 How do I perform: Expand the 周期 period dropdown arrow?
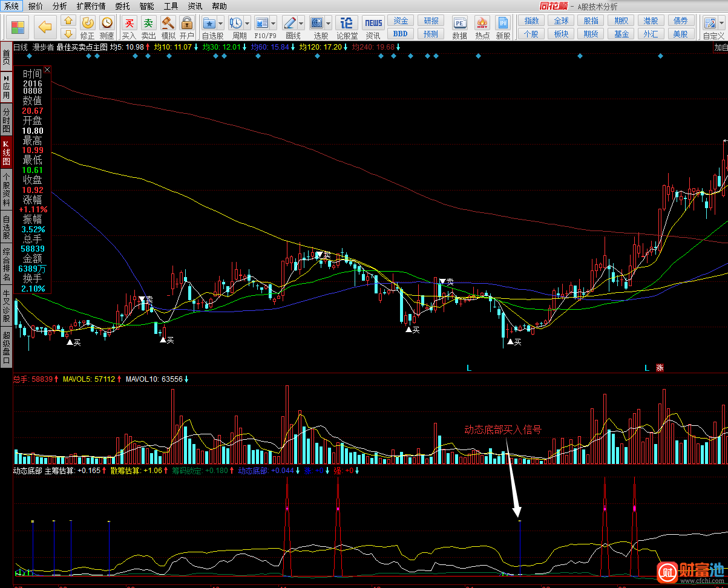pyautogui.click(x=247, y=23)
